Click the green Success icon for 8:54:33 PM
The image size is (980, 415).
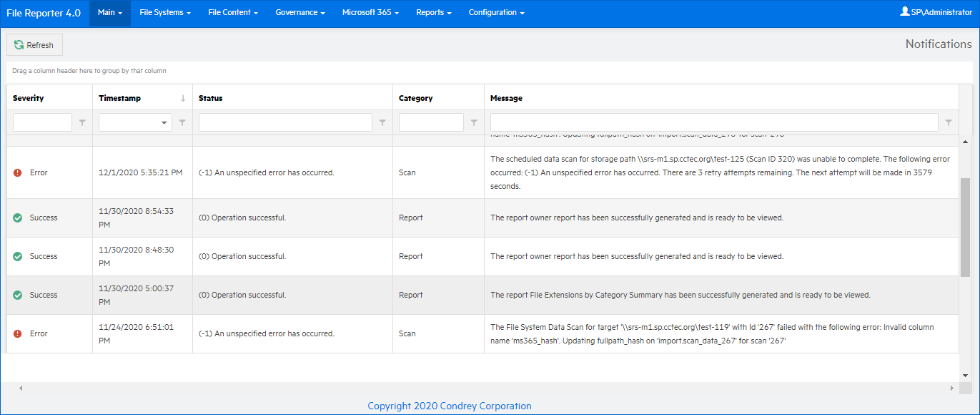[18, 218]
